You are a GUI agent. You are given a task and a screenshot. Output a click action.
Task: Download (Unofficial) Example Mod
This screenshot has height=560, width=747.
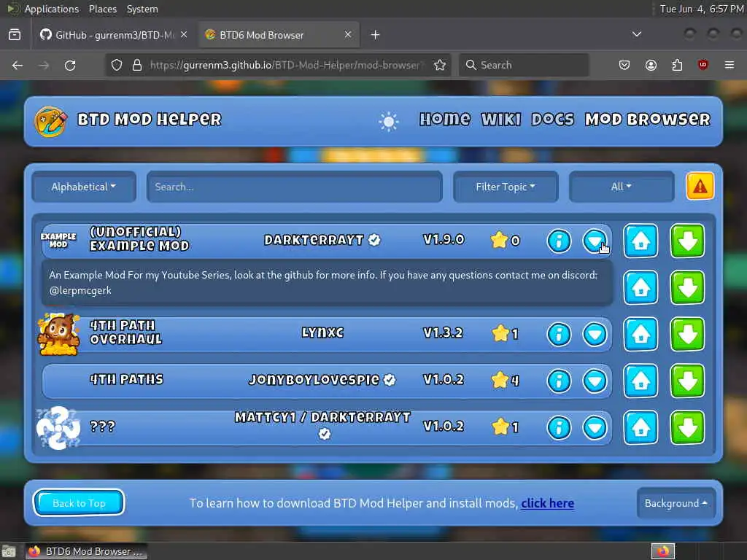[x=687, y=241]
